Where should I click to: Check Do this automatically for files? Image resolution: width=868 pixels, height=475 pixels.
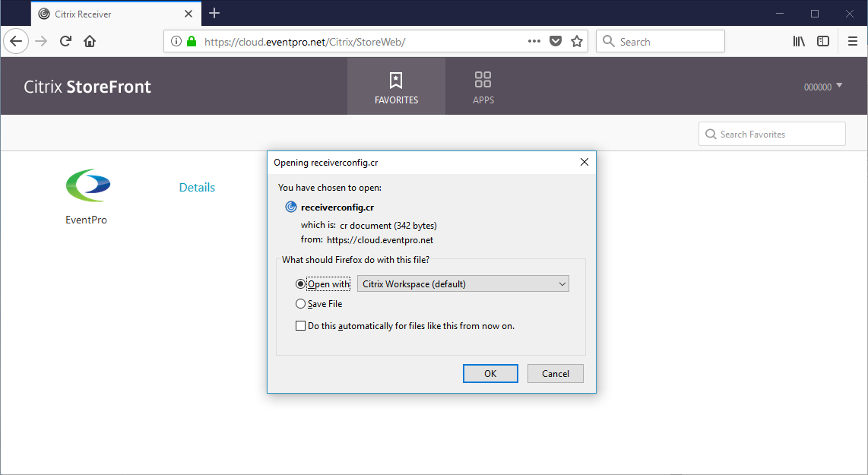click(x=300, y=326)
